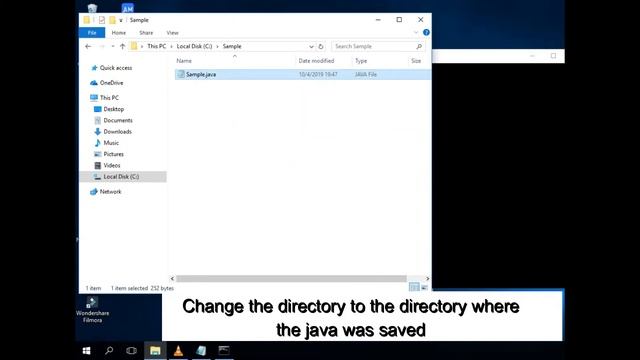This screenshot has width=640, height=360.
Task: Sort files by Name column
Action: (184, 61)
